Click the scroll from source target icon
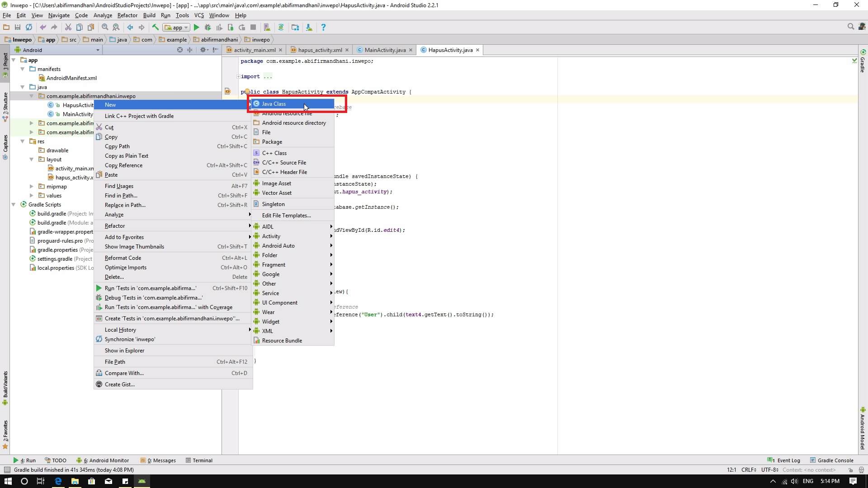This screenshot has width=868, height=488. click(x=180, y=50)
